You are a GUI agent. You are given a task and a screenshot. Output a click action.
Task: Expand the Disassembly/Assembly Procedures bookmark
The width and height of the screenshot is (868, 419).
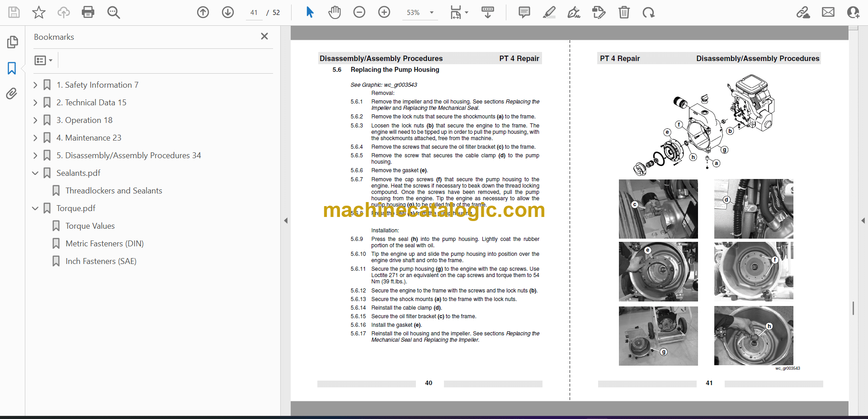tap(35, 155)
